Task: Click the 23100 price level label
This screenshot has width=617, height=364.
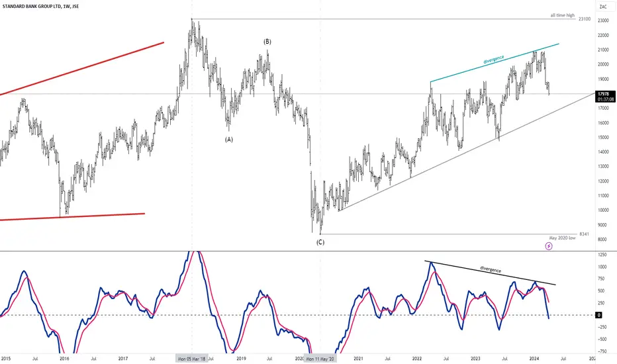Action: (x=585, y=19)
